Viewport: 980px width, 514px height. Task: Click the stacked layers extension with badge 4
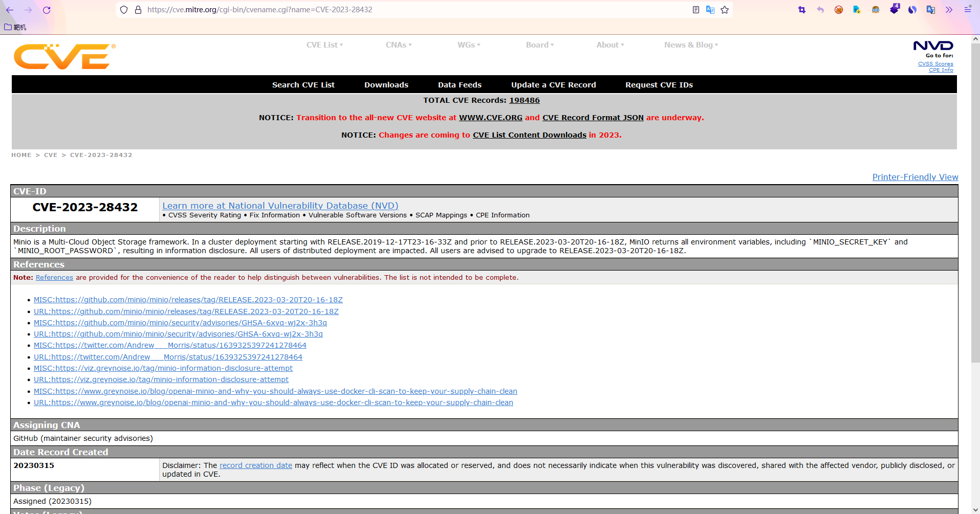[x=894, y=9]
